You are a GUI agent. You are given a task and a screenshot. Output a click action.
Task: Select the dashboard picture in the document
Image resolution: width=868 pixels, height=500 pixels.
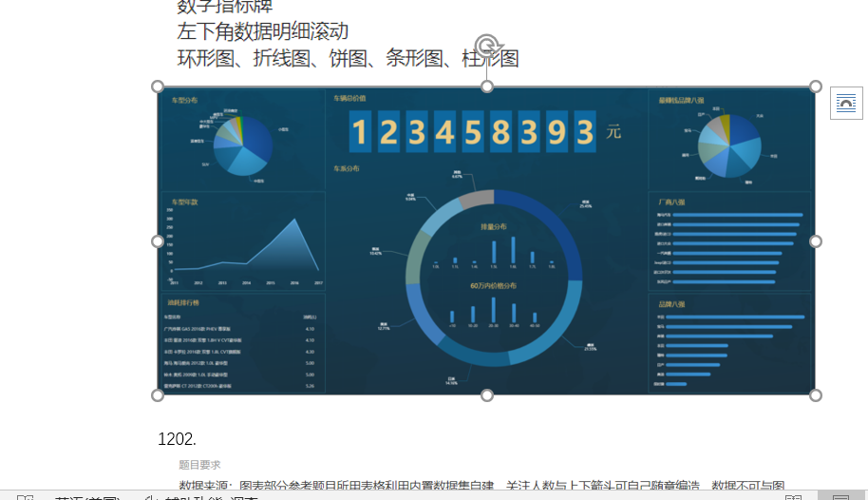(x=486, y=241)
